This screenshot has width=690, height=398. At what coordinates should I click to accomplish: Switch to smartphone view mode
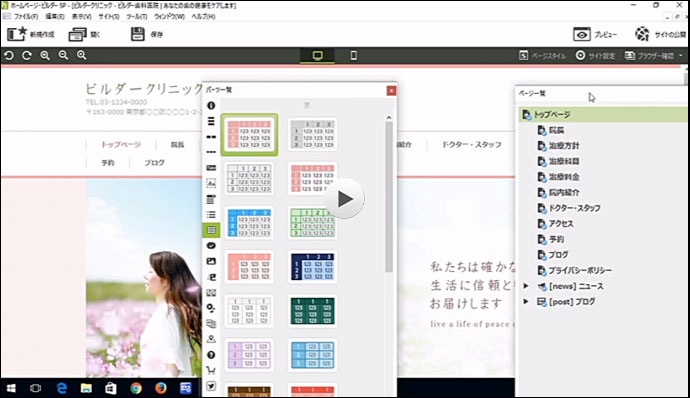click(x=353, y=55)
